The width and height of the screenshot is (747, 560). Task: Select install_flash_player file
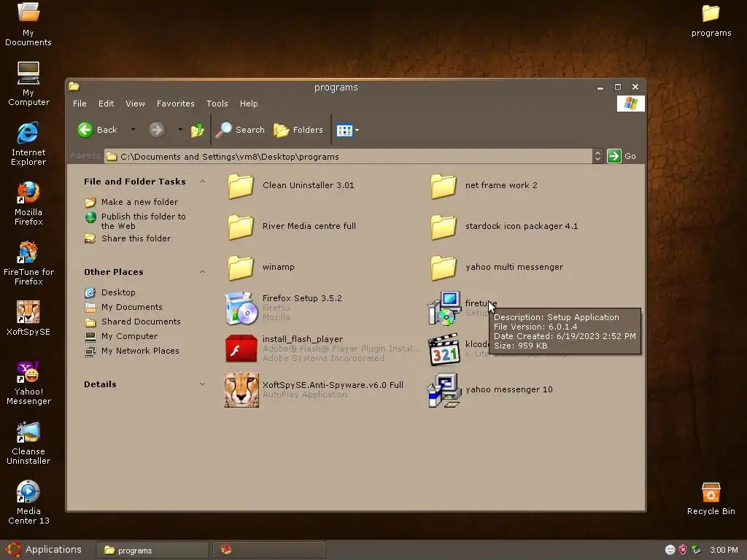[x=322, y=349]
